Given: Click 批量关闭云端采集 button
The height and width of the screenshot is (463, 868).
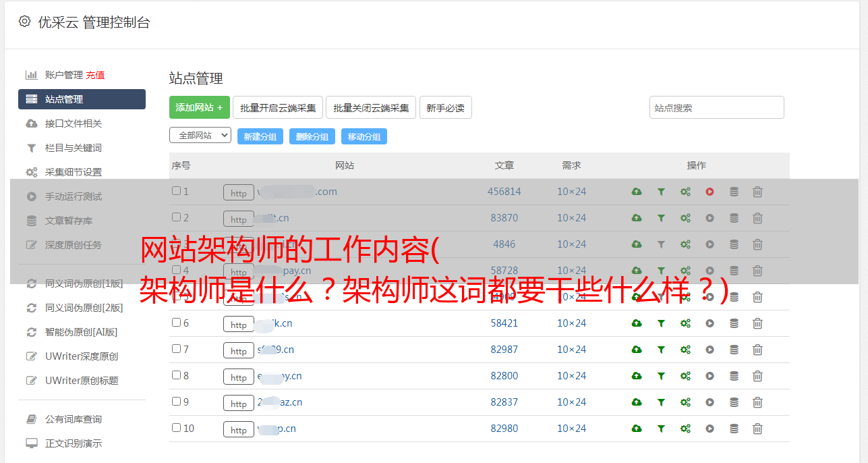Looking at the screenshot, I should pyautogui.click(x=371, y=107).
